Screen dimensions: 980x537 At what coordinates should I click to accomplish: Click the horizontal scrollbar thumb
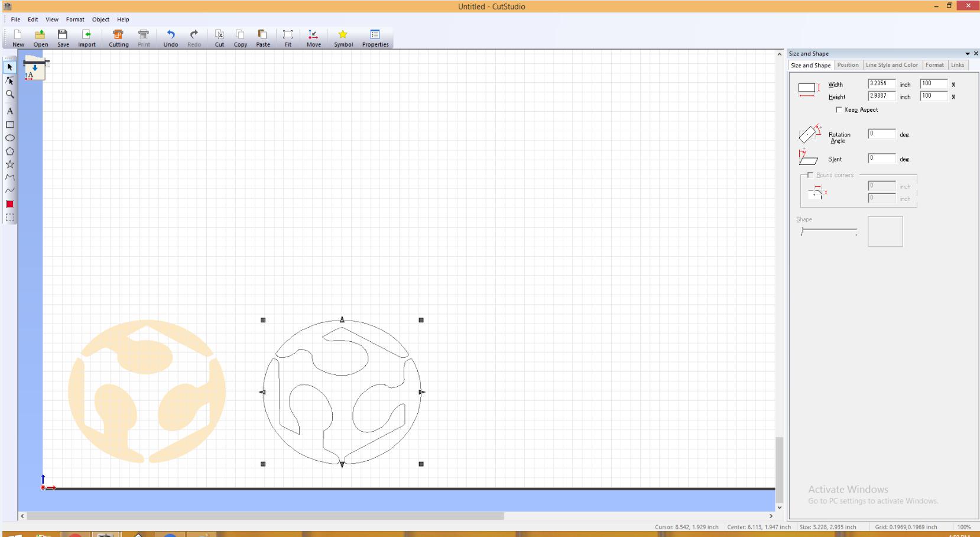tap(265, 516)
